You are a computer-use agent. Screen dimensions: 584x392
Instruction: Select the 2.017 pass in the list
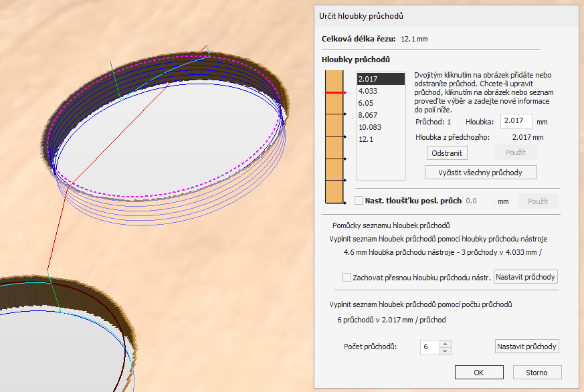380,79
